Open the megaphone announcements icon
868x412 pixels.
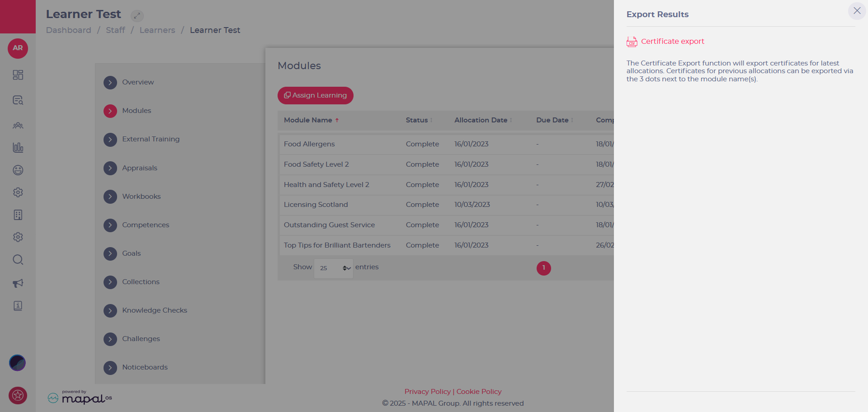[x=18, y=283]
